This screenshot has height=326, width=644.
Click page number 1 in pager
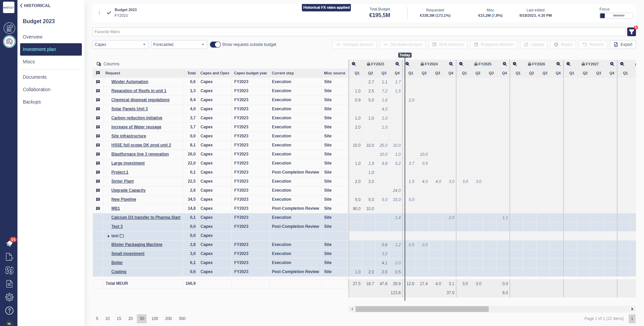tap(632, 319)
